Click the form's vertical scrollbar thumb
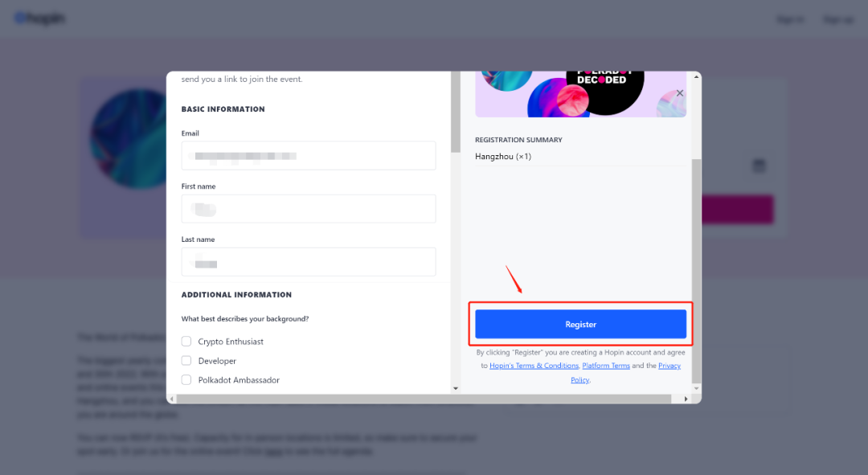Viewport: 868px width, 475px height. pos(456,112)
